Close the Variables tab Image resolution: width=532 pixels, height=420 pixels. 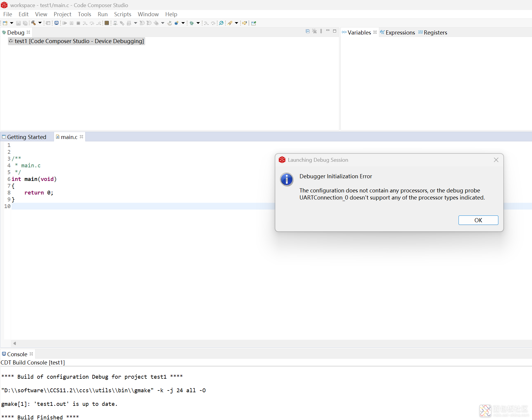pyautogui.click(x=375, y=32)
